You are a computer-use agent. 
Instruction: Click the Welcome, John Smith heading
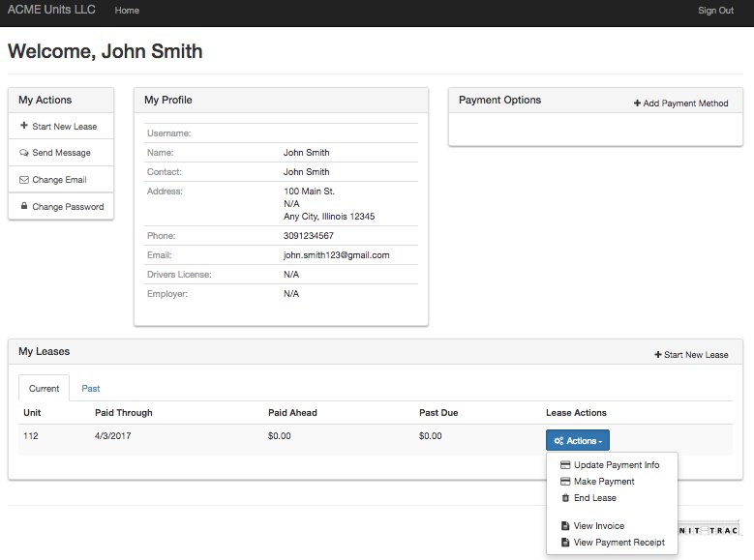point(106,51)
